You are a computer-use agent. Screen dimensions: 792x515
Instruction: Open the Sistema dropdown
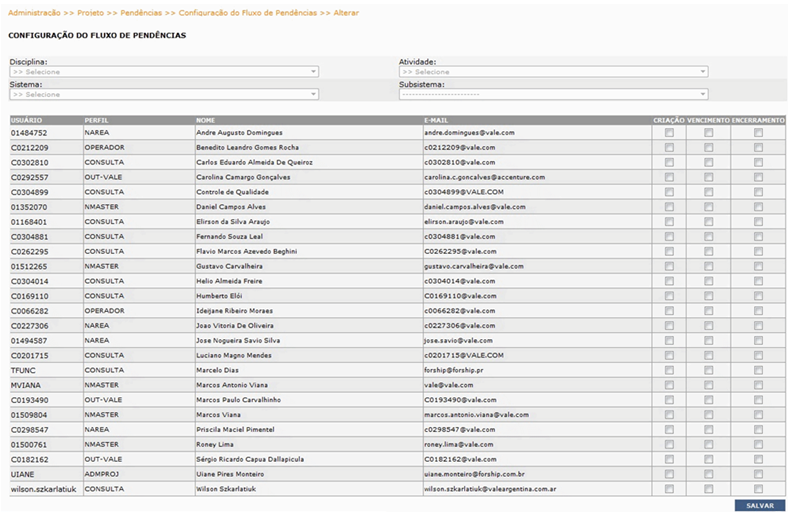[164, 94]
